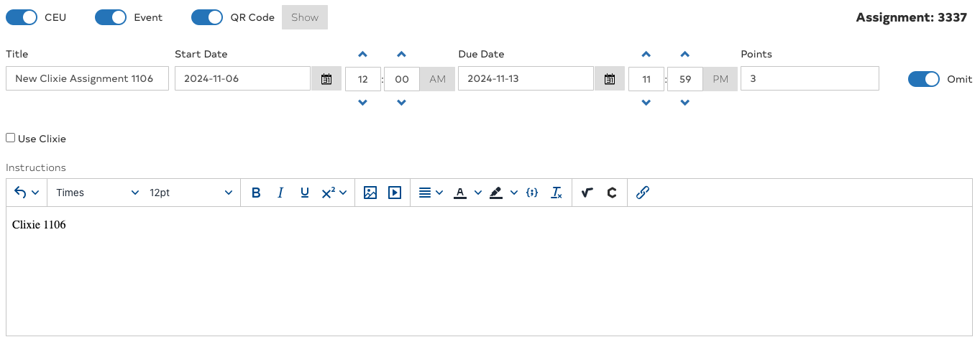Decrease the due time minutes
The image size is (980, 342).
[x=685, y=103]
